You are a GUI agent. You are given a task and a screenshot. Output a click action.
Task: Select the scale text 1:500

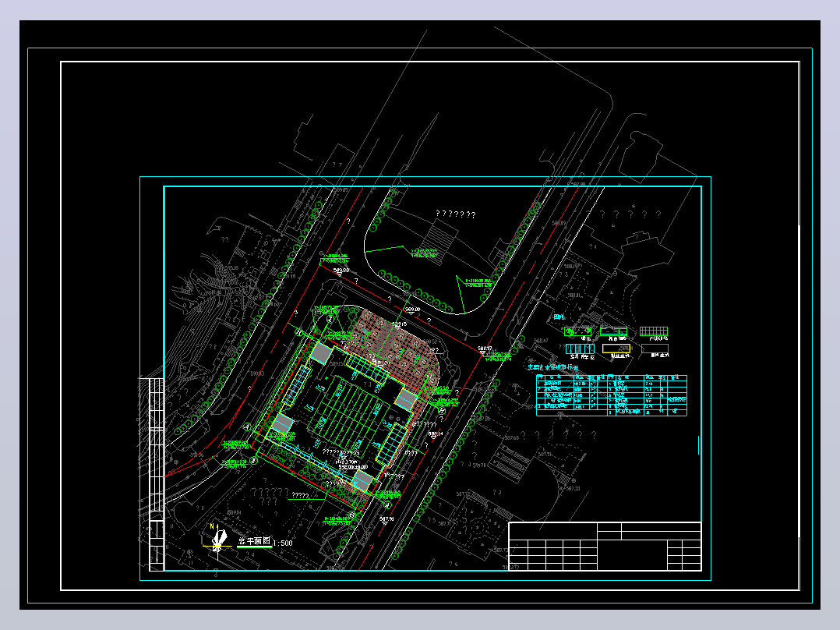coord(283,543)
